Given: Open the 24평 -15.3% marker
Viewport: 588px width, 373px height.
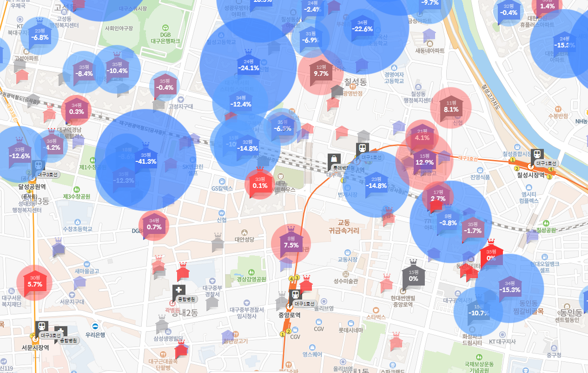Looking at the screenshot, I should 564,42.
